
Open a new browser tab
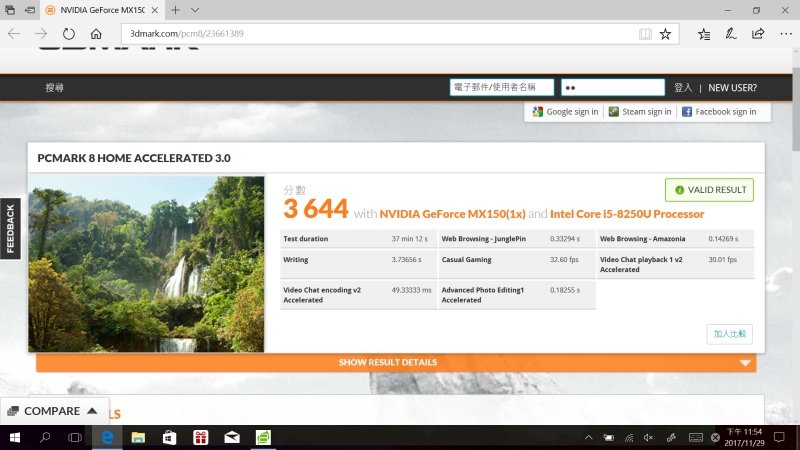pos(175,10)
